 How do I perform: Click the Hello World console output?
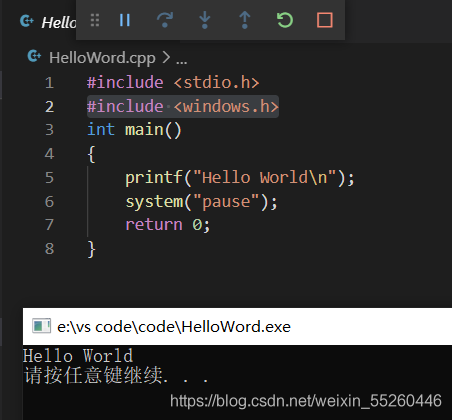click(78, 356)
